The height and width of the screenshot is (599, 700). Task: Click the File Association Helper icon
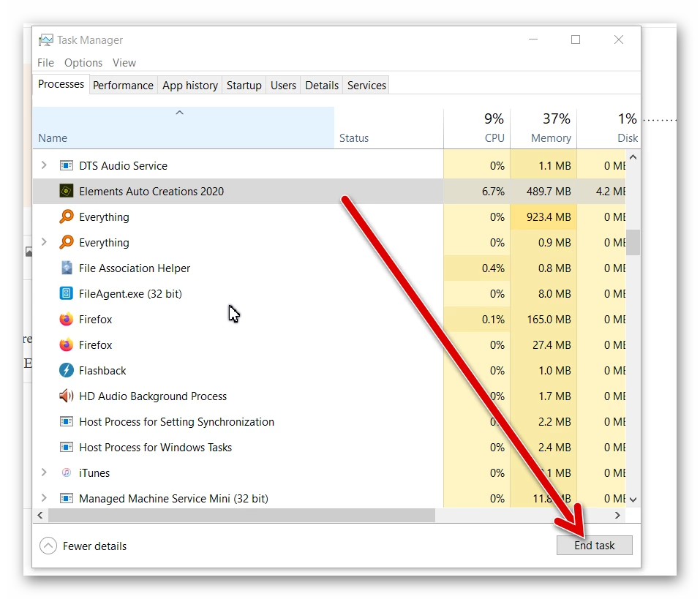pos(67,268)
